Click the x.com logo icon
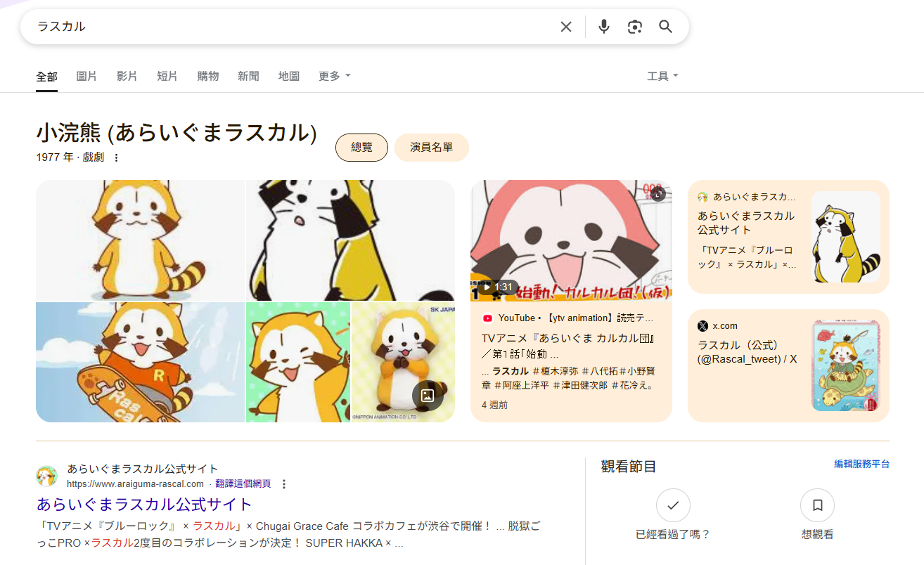This screenshot has width=924, height=565. click(702, 326)
